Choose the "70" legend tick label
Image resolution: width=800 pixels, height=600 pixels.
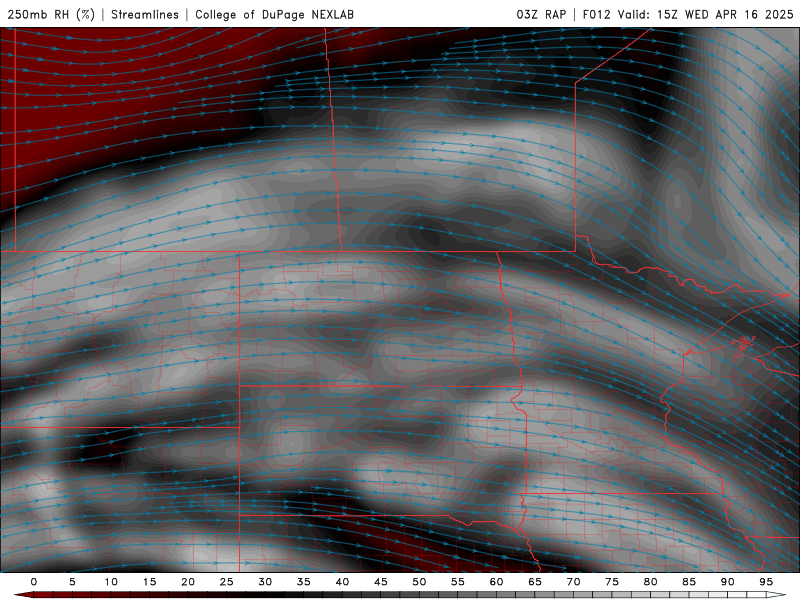(x=573, y=582)
